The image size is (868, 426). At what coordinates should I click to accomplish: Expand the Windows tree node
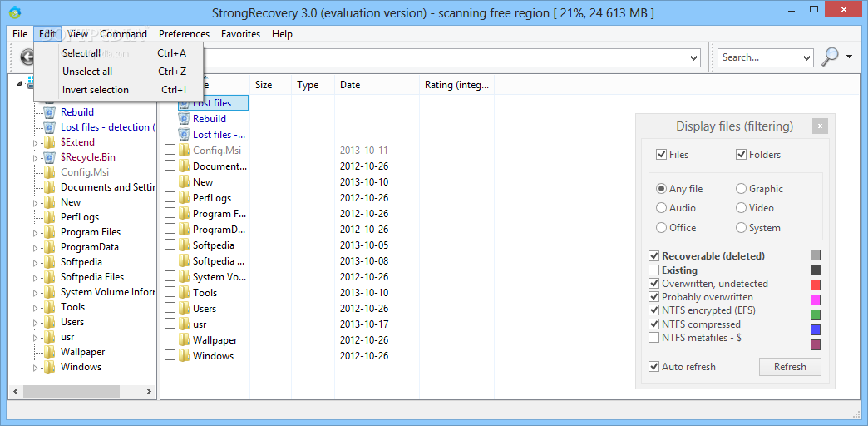click(36, 367)
